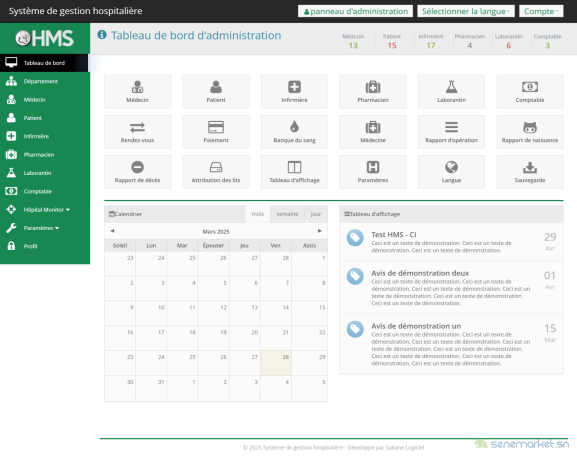Click the Médecin sidebar icon
The width and height of the screenshot is (577, 460).
[x=11, y=99]
